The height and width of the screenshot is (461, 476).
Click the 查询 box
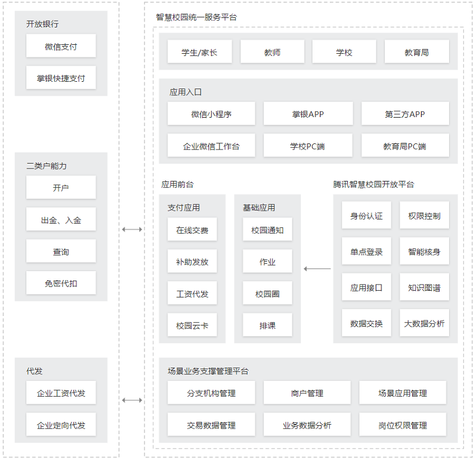pyautogui.click(x=61, y=251)
